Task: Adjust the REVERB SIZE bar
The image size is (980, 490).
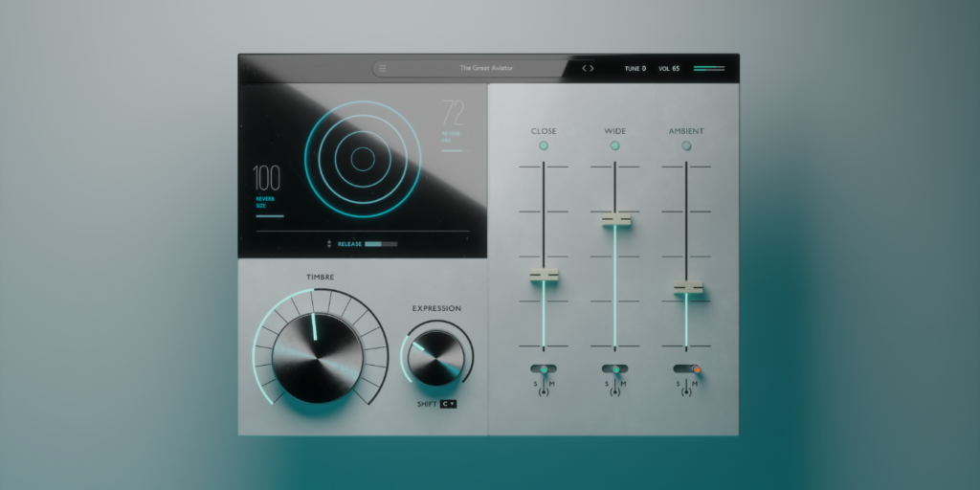Action: (269, 216)
